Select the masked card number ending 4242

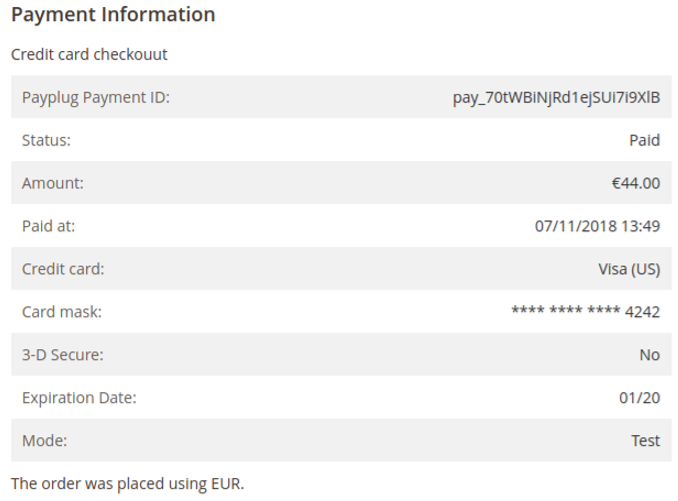[585, 312]
